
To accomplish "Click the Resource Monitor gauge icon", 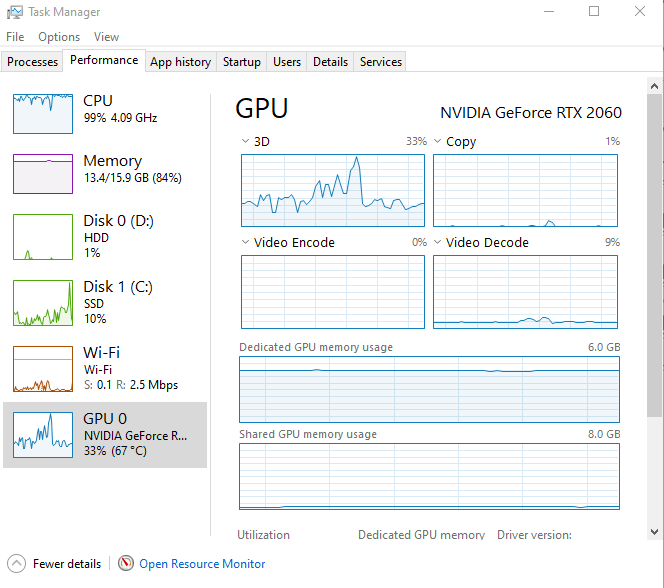I will pos(126,563).
